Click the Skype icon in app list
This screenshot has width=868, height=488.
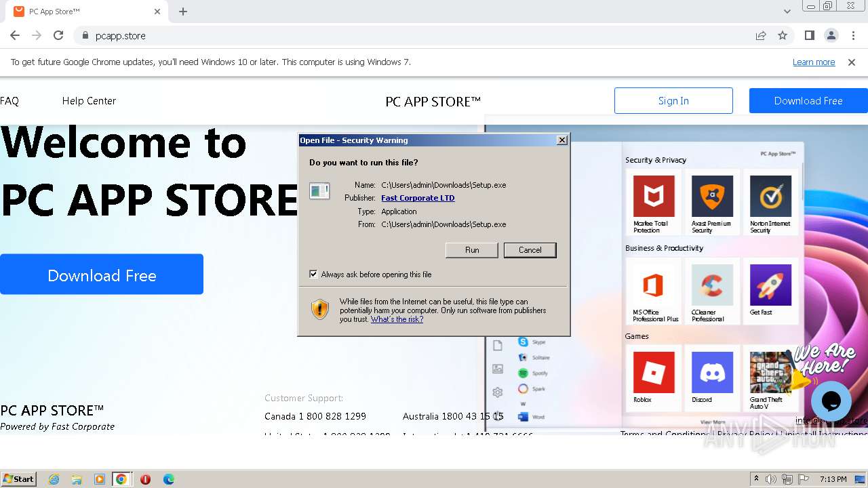(x=523, y=342)
